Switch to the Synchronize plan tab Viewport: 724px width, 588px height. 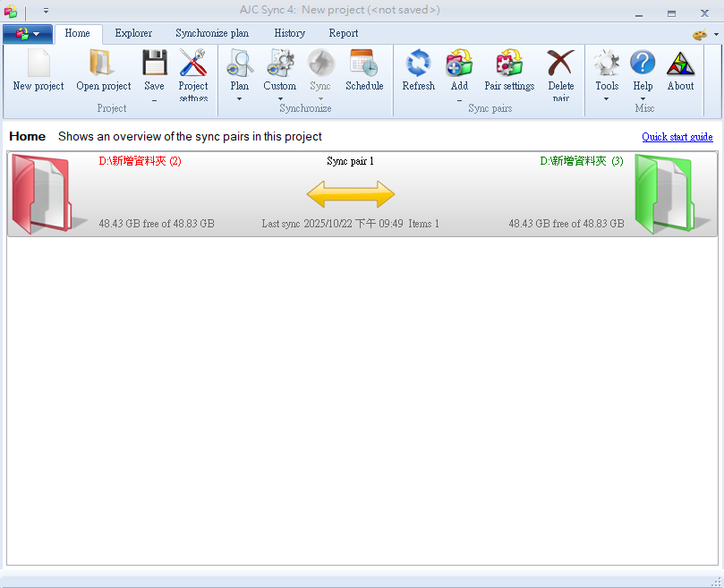[212, 33]
